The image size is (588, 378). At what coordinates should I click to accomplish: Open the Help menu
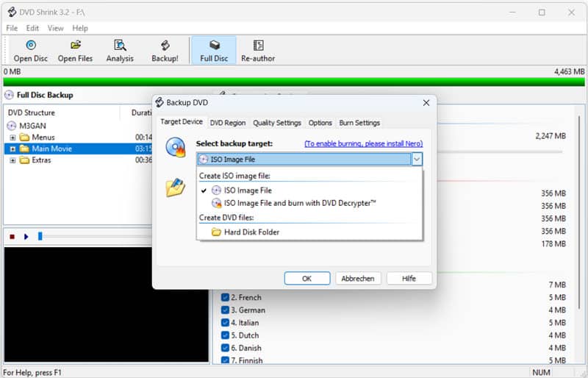click(x=80, y=28)
